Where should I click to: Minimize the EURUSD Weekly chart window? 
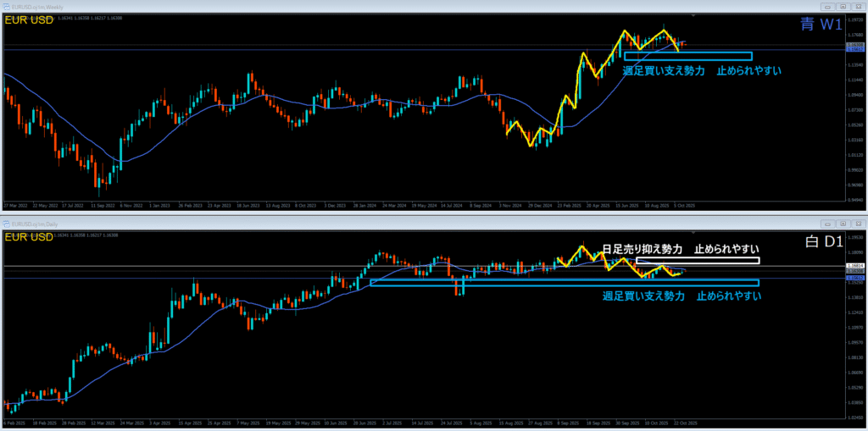click(x=828, y=7)
